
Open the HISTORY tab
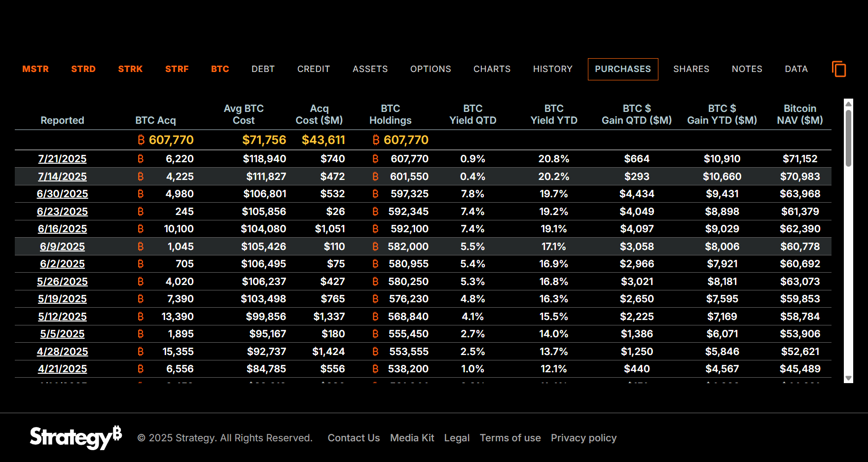coord(553,69)
